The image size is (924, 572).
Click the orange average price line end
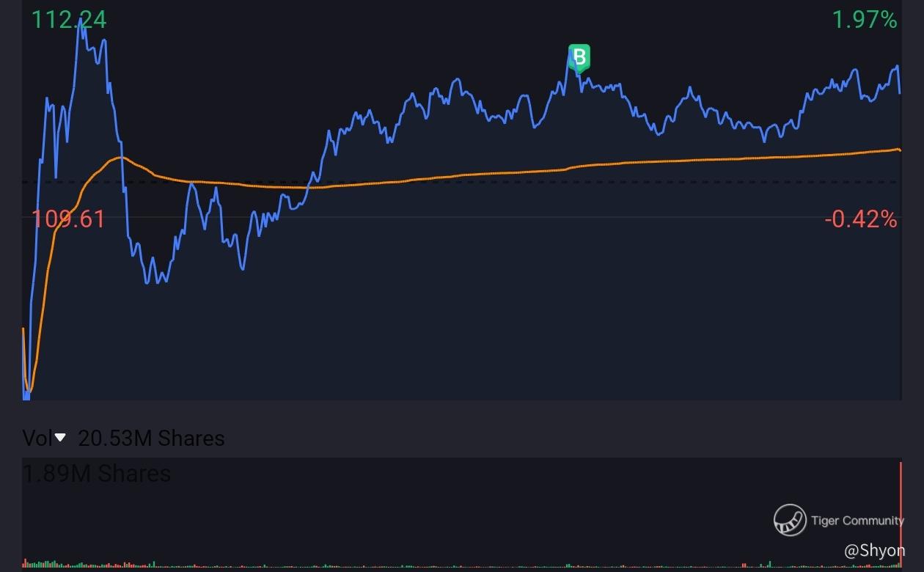tap(899, 150)
